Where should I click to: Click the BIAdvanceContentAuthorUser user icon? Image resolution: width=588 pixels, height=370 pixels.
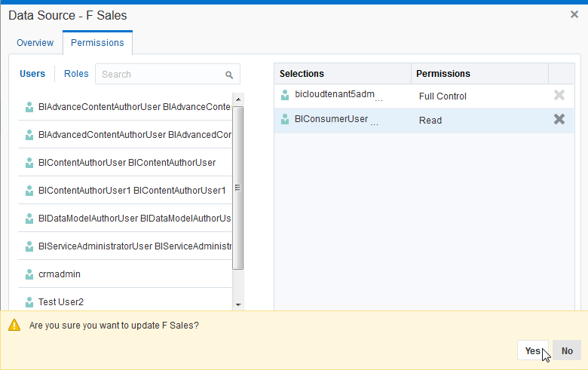tap(29, 107)
